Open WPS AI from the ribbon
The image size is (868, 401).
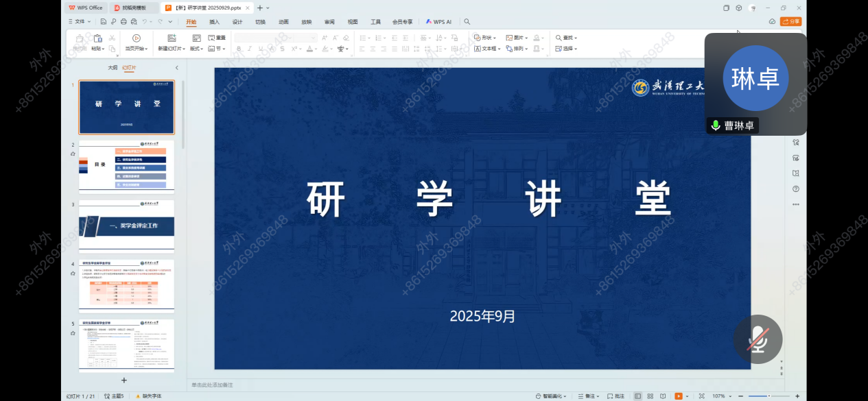[x=438, y=22]
